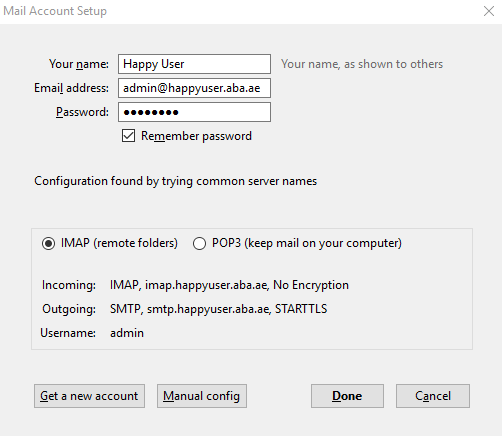
Task: Click the Incoming IMAP server details line
Action: click(x=195, y=285)
